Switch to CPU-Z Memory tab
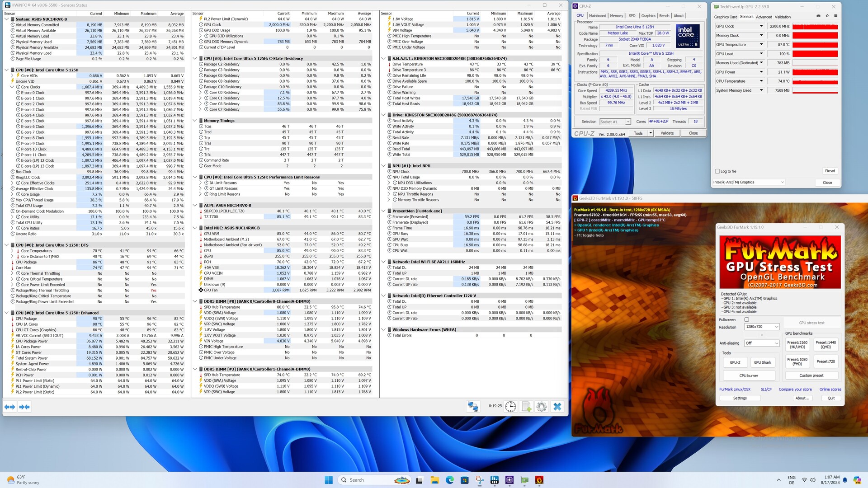This screenshot has width=868, height=488. click(x=616, y=16)
